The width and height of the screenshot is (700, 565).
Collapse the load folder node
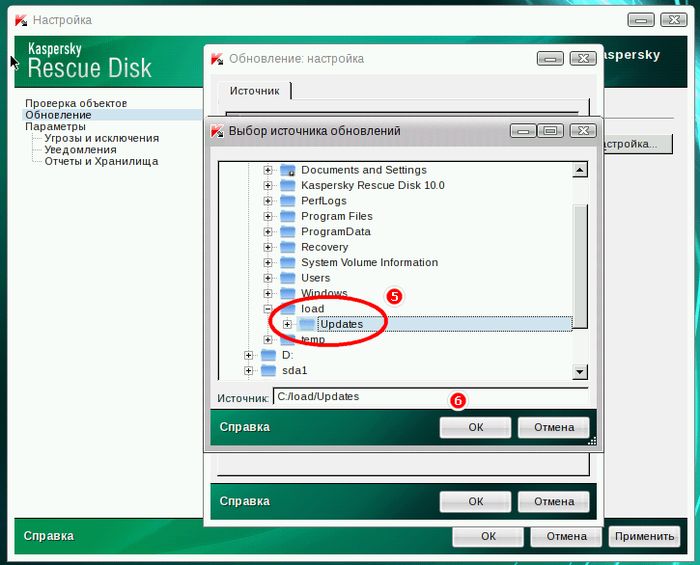[267, 309]
